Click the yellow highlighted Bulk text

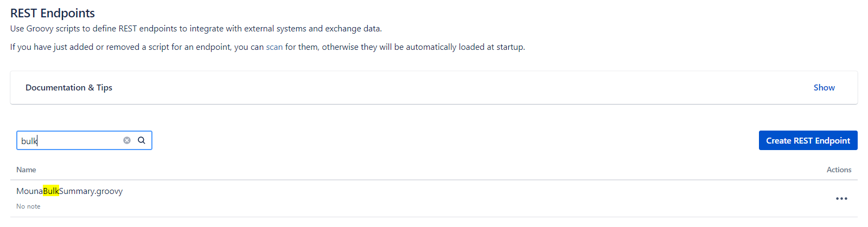[x=51, y=191]
